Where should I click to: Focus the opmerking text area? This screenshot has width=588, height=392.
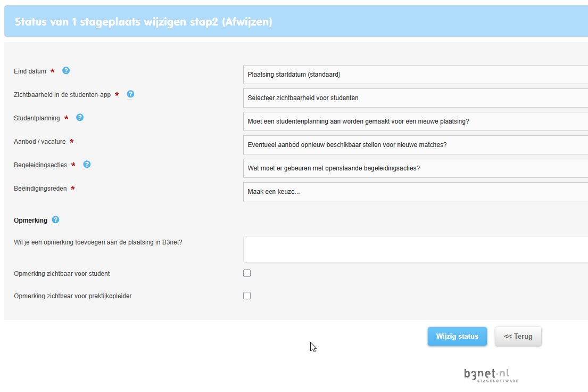[416, 249]
